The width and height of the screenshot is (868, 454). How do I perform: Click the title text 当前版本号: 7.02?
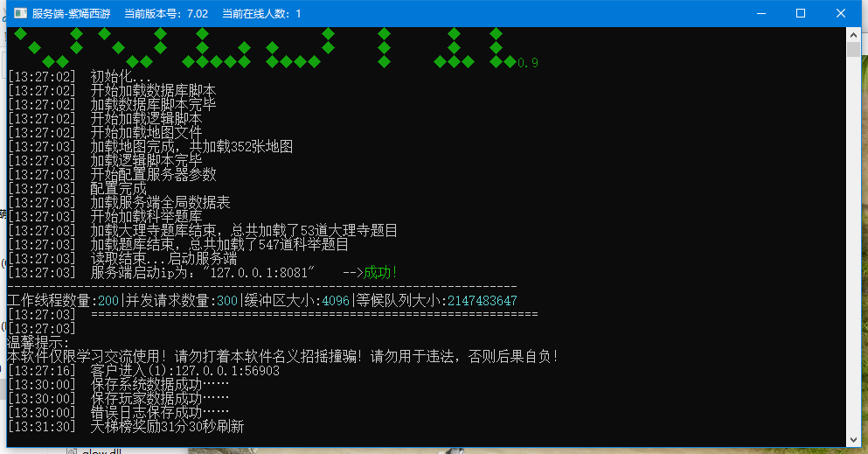click(x=166, y=14)
